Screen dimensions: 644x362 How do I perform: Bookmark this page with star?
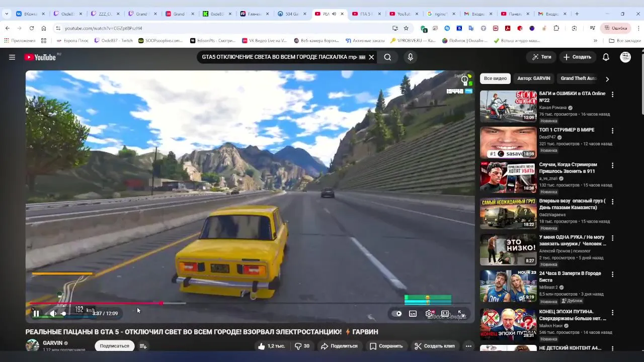coord(406,28)
